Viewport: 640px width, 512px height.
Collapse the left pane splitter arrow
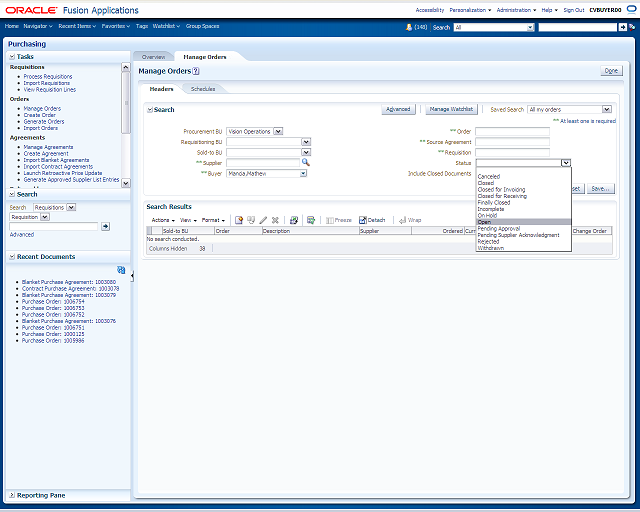[132, 276]
